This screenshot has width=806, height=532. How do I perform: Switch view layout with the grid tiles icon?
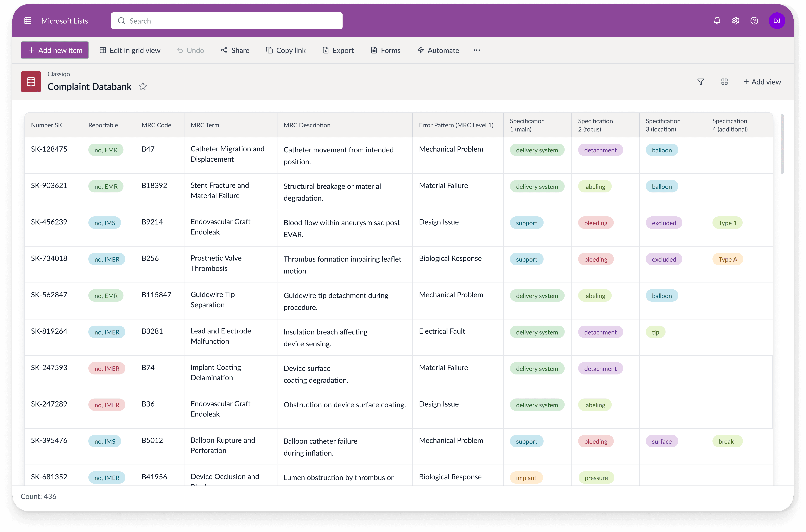pos(724,82)
